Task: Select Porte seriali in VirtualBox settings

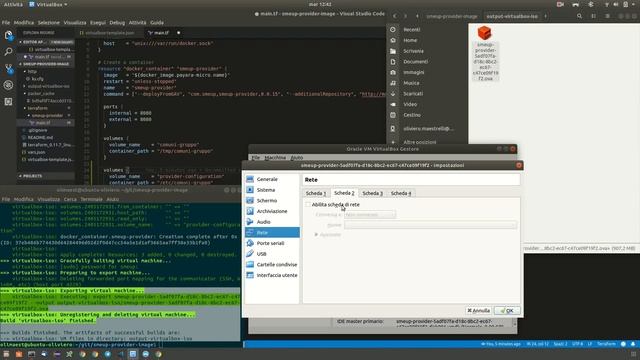Action: pyautogui.click(x=272, y=243)
